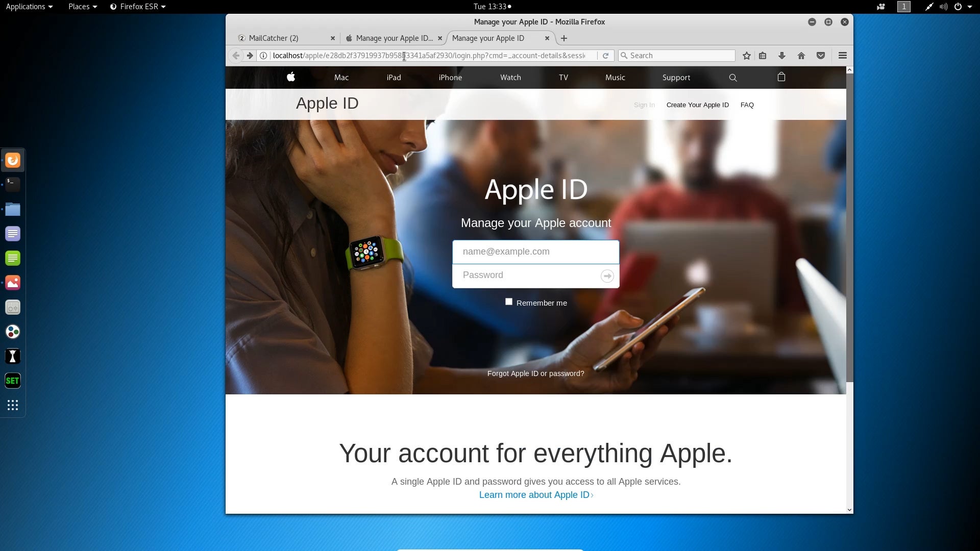Open the gray tweaks tool dock icon
Screen dimensions: 980x551
tap(13, 307)
